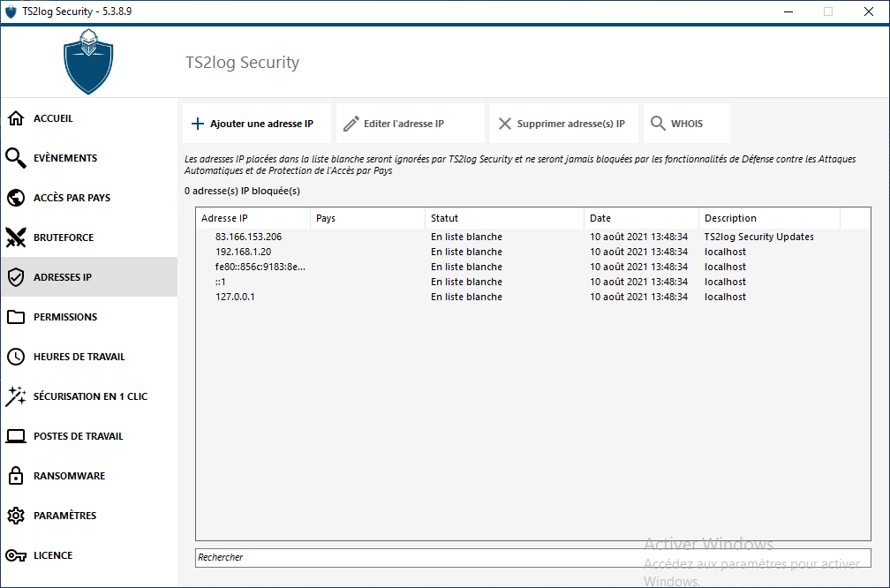Sort by Date column header
The height and width of the screenshot is (588, 890).
(x=641, y=218)
